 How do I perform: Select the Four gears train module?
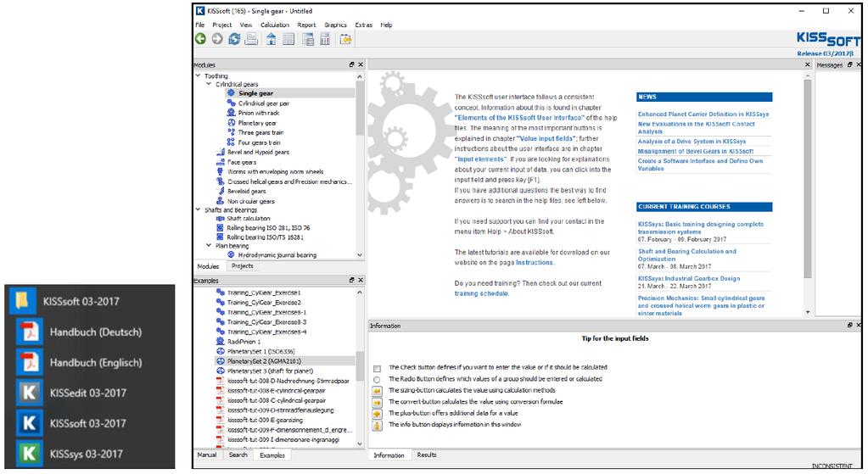click(259, 142)
